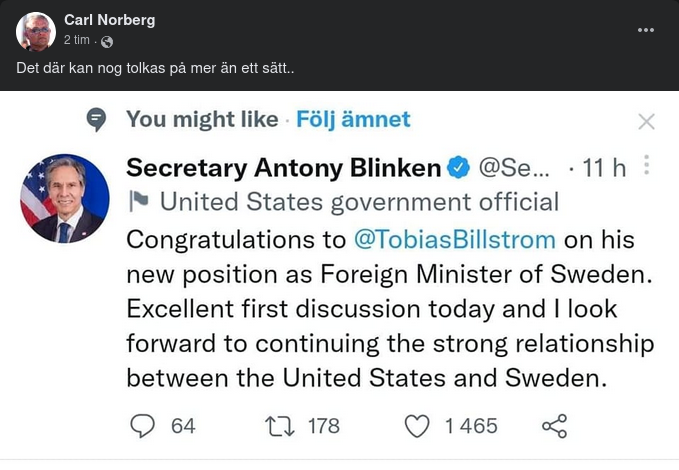Click the government official flag icon
The height and width of the screenshot is (470, 679).
coord(139,201)
